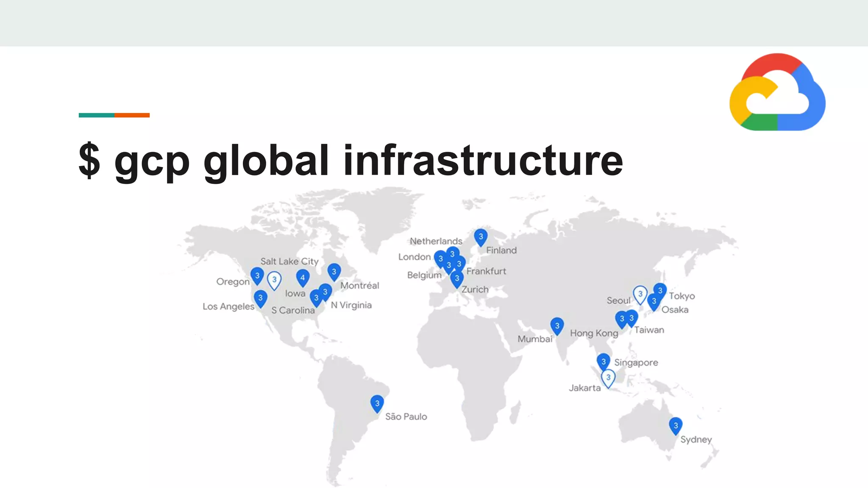This screenshot has width=868, height=488.
Task: Click the Los Angeles map pin
Action: tap(261, 299)
